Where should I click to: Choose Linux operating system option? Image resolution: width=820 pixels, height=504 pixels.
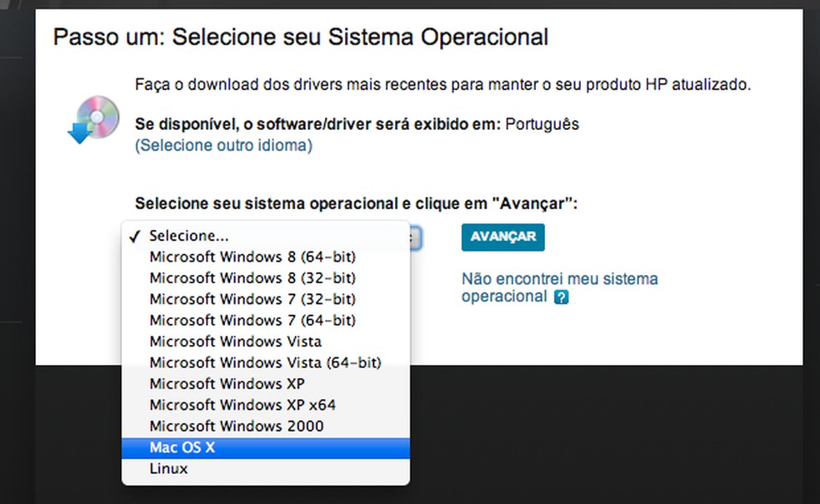tap(168, 469)
